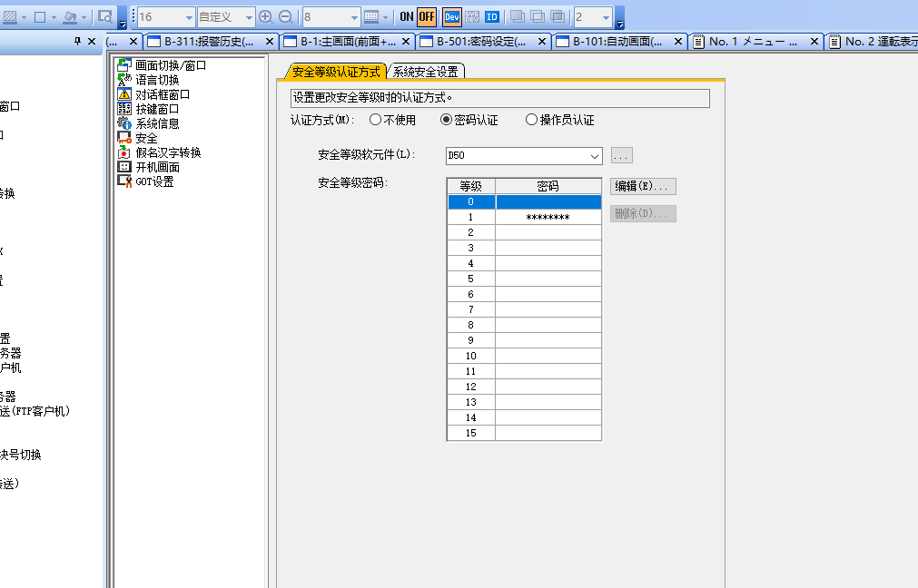Open the 自定义 zoom dropdown
Screen dimensions: 918x588
249,17
